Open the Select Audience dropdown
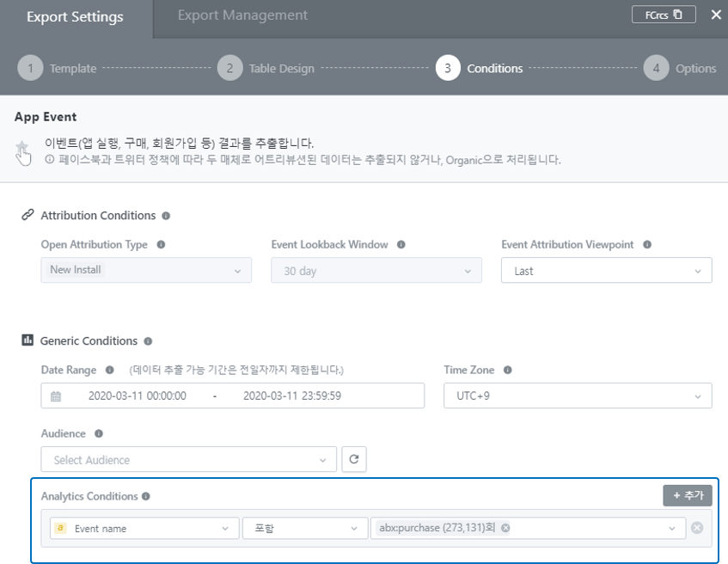The width and height of the screenshot is (728, 564). 188,459
